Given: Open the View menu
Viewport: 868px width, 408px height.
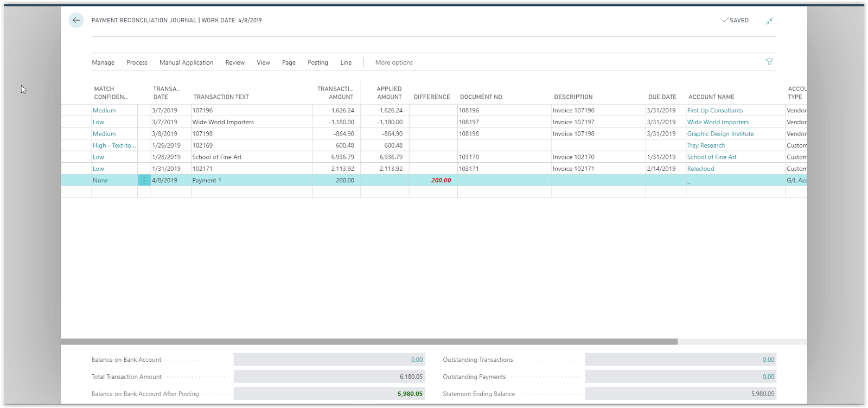Looking at the screenshot, I should point(263,62).
